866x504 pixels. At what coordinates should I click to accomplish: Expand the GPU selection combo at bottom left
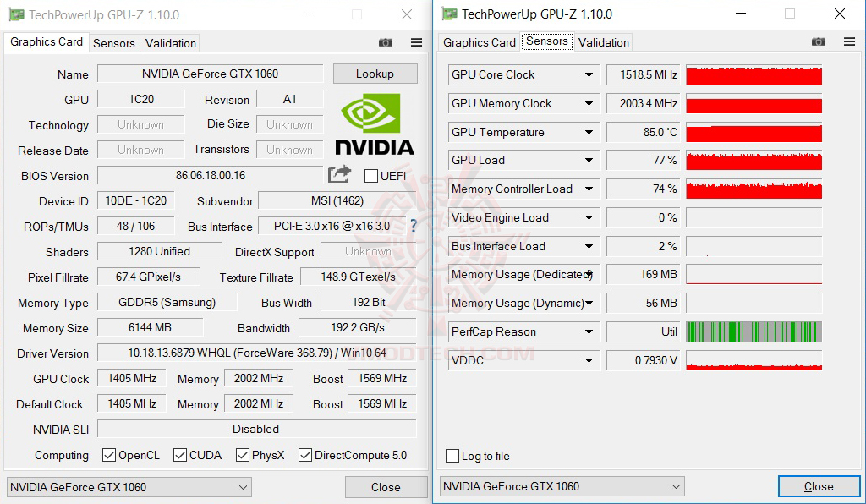click(242, 487)
